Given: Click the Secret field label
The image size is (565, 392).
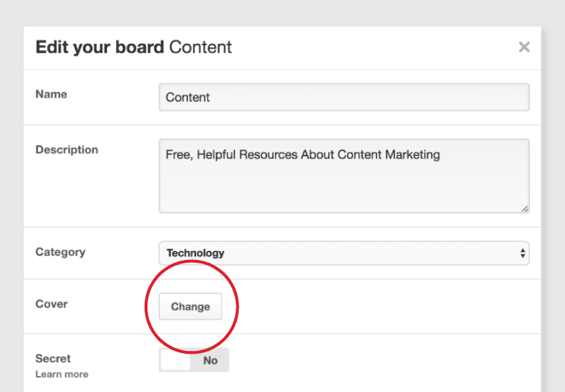Looking at the screenshot, I should coord(53,358).
